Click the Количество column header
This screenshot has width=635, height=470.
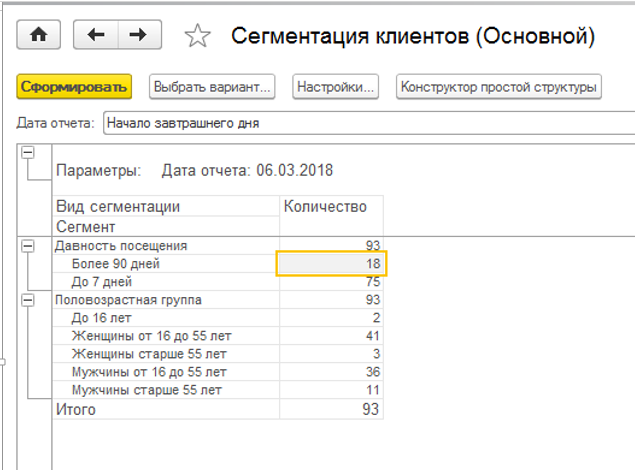[326, 207]
